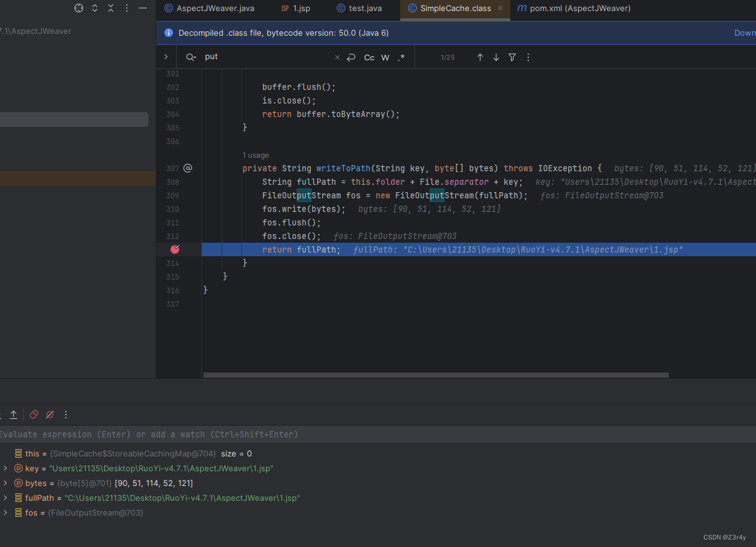Hide the project panel with the minimize dash

[x=143, y=8]
